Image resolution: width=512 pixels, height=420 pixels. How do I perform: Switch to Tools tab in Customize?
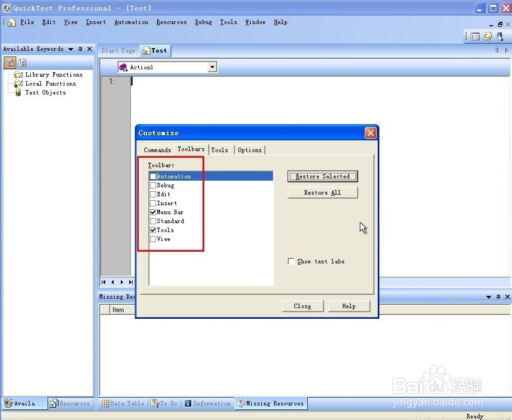coord(220,150)
